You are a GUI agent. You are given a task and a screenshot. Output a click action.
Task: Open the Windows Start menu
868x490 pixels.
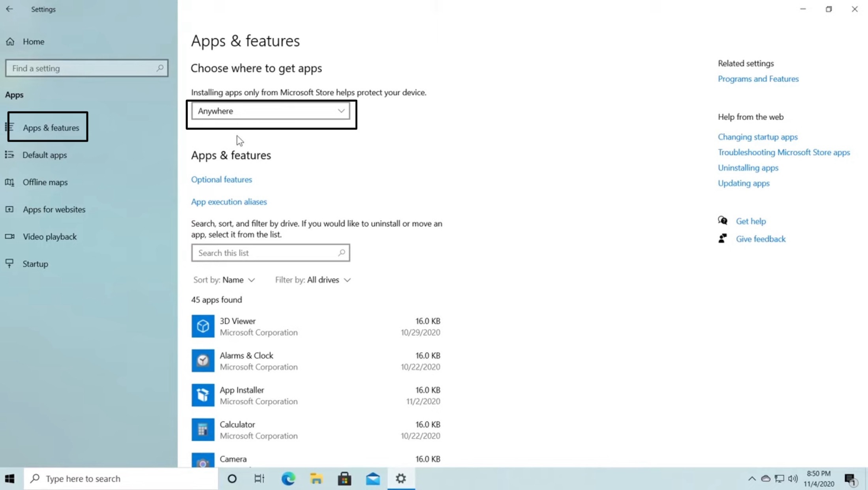[10, 479]
